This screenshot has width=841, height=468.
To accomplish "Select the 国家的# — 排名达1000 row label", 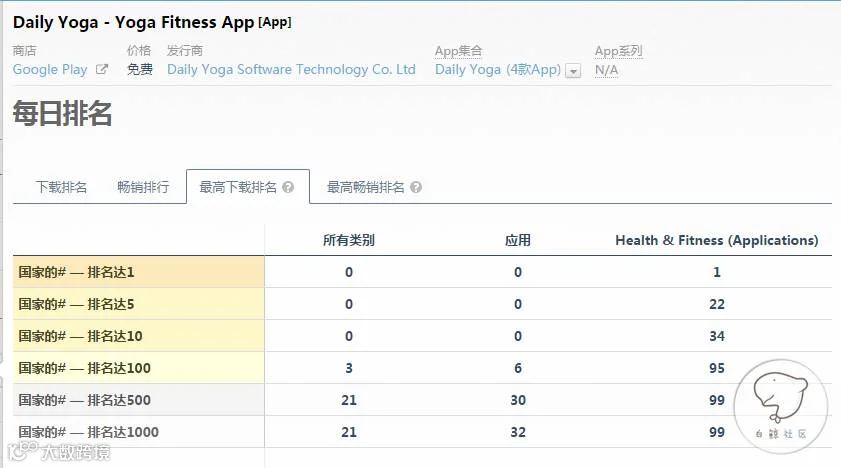I will (88, 432).
